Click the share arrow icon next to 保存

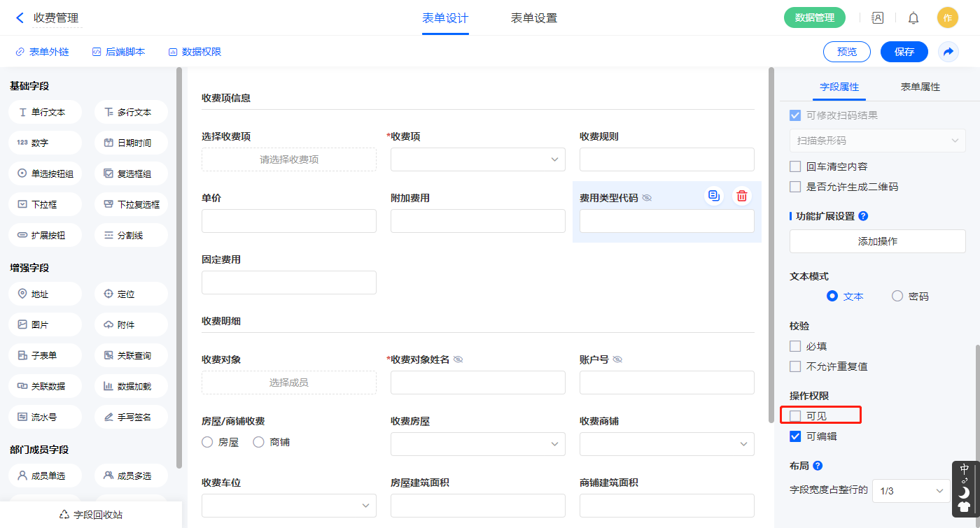948,52
